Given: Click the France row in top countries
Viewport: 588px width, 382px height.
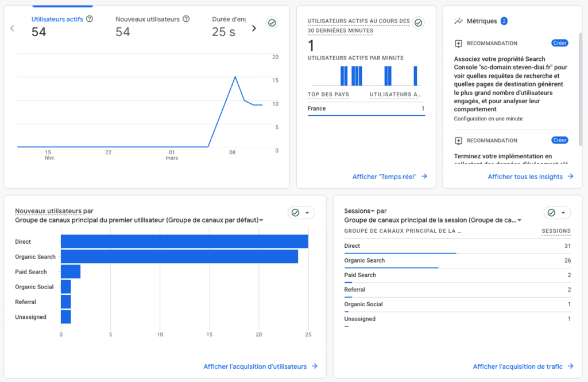Looking at the screenshot, I should click(x=366, y=108).
